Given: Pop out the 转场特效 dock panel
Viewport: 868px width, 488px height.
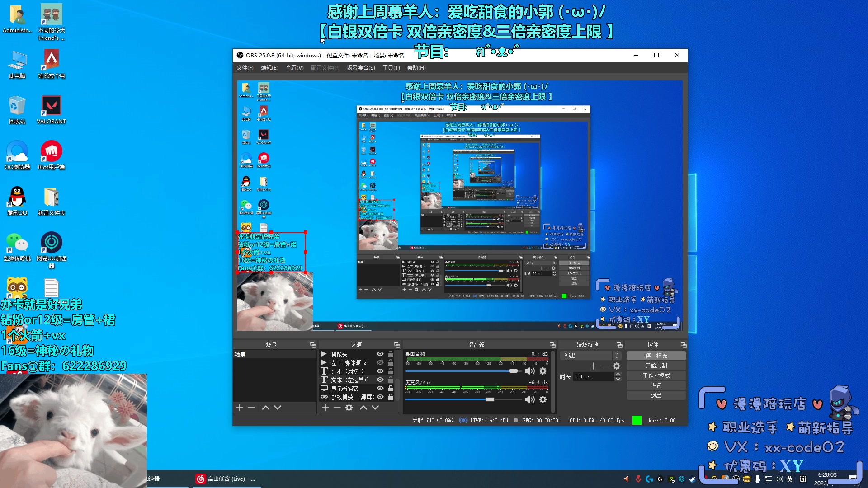Looking at the screenshot, I should pyautogui.click(x=619, y=345).
